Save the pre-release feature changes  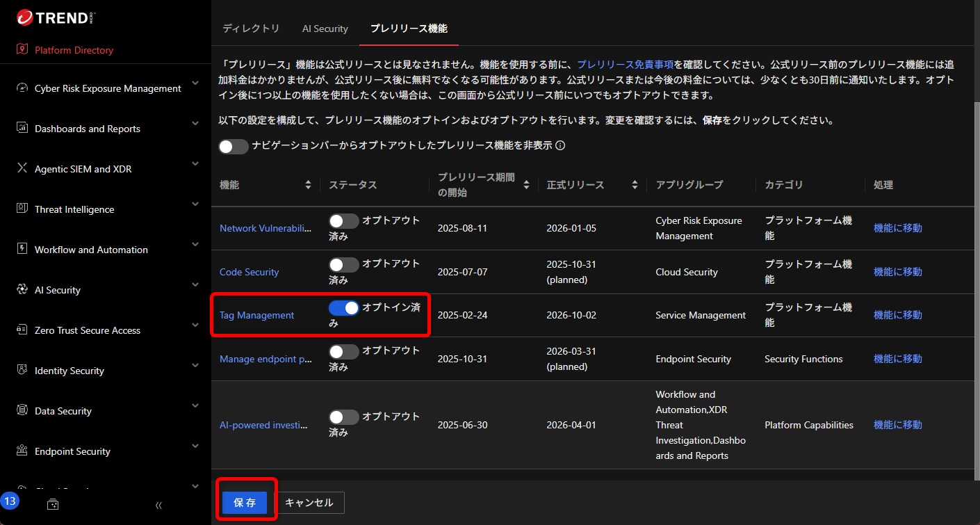coord(246,502)
